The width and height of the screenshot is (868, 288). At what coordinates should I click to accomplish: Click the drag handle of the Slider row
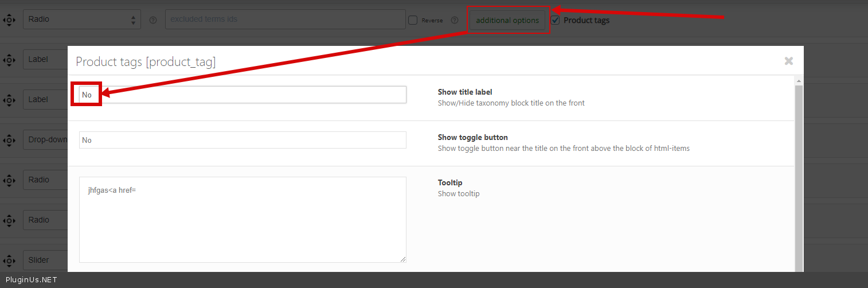pyautogui.click(x=9, y=260)
